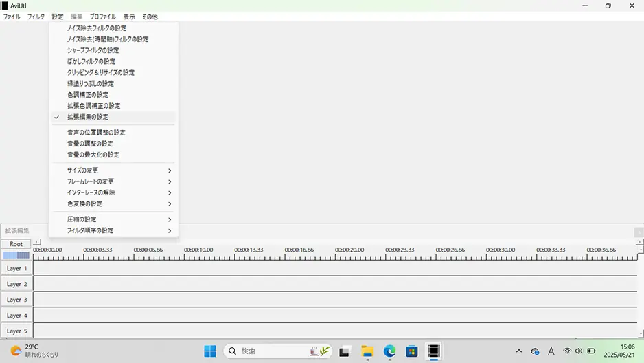Choose ぼかしフィルタの設定
The image size is (644, 363).
point(113,61)
